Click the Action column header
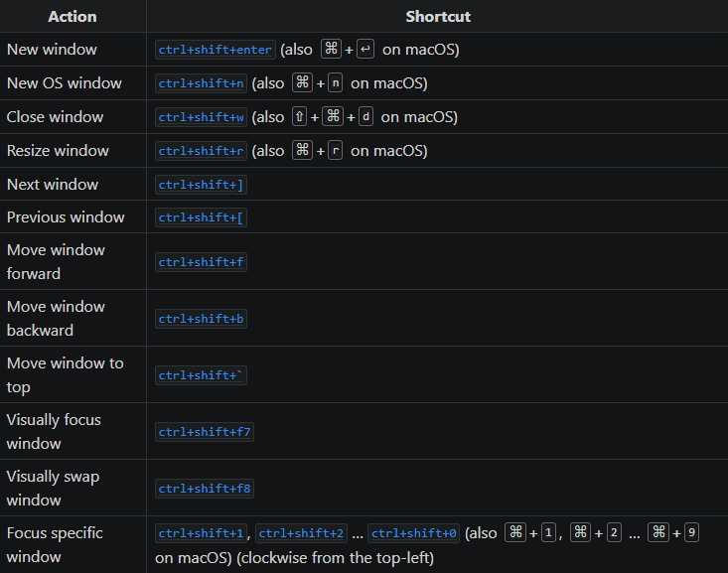This screenshot has height=573, width=728. click(x=73, y=17)
